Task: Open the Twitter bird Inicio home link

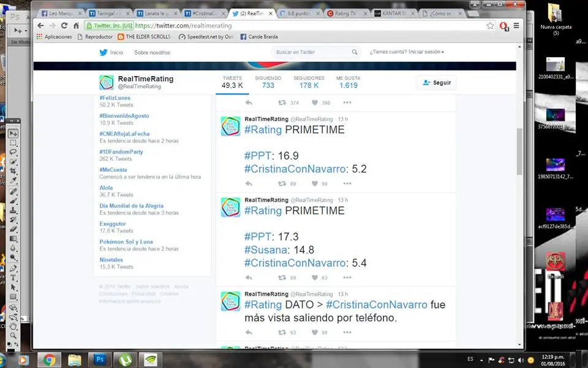Action: tap(111, 52)
